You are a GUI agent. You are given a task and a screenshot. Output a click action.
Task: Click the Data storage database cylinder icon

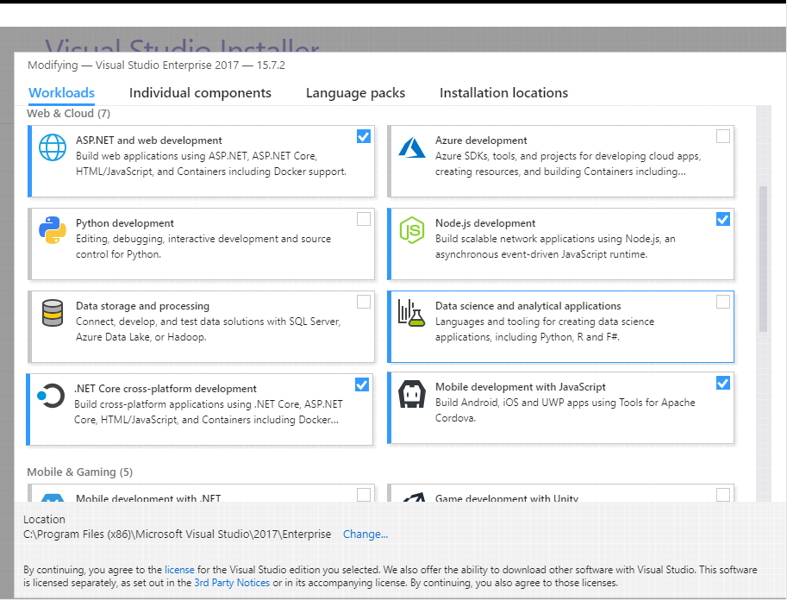click(x=52, y=313)
